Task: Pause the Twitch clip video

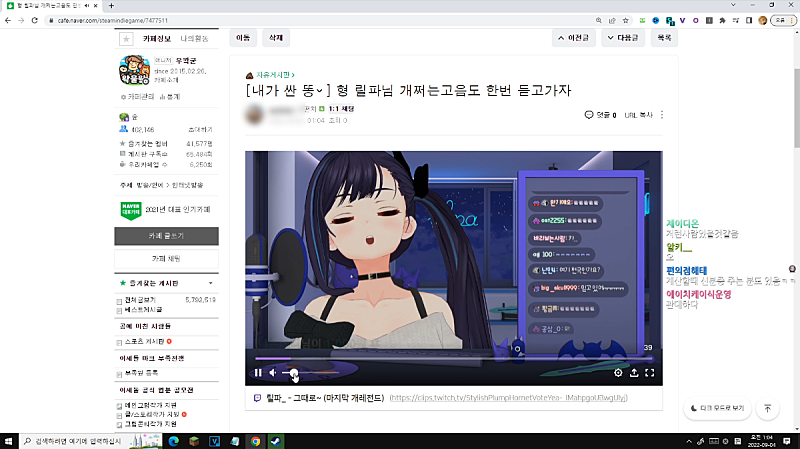Action: [x=258, y=373]
